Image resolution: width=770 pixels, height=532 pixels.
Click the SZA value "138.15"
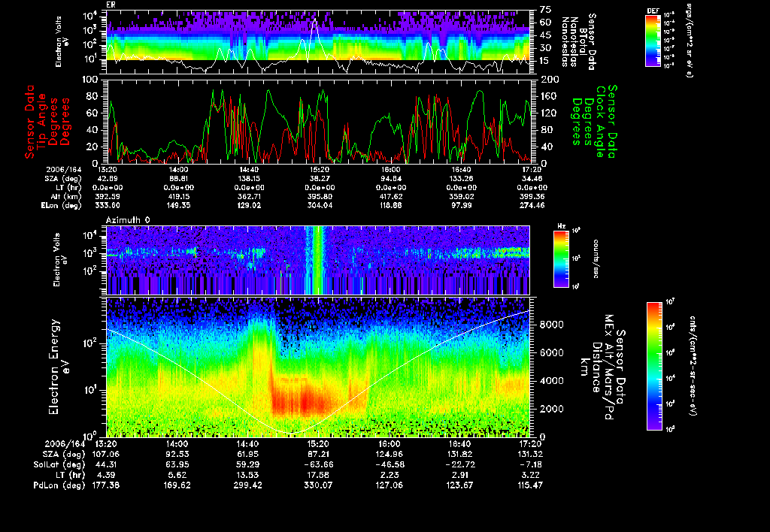click(248, 179)
